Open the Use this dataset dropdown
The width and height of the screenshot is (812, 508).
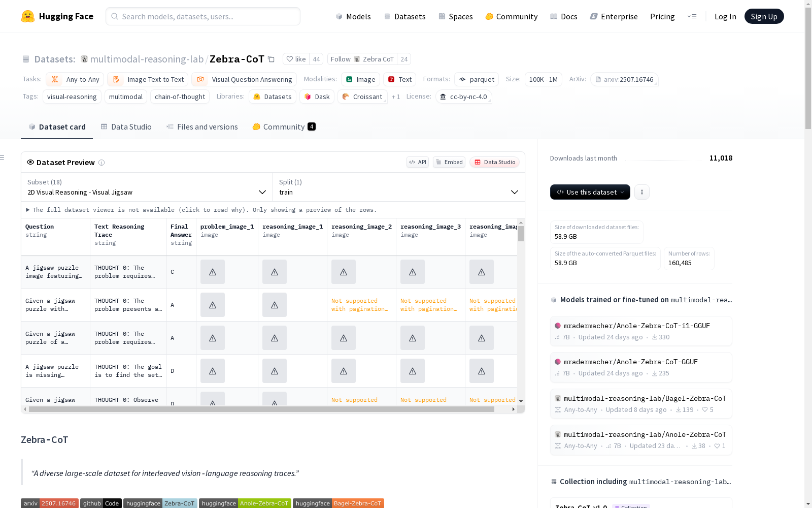pyautogui.click(x=590, y=192)
